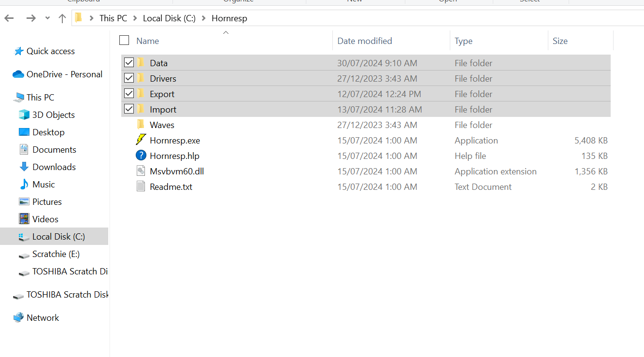
Task: Open Documents in sidebar
Action: [54, 150]
